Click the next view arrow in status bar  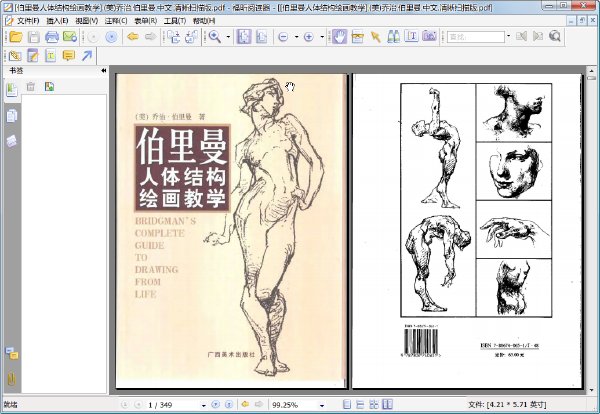(x=259, y=404)
